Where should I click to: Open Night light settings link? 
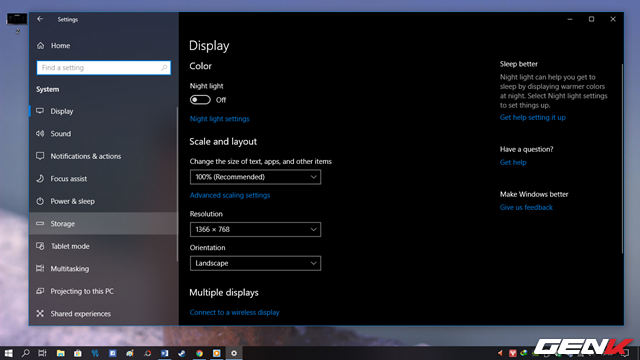pyautogui.click(x=220, y=119)
